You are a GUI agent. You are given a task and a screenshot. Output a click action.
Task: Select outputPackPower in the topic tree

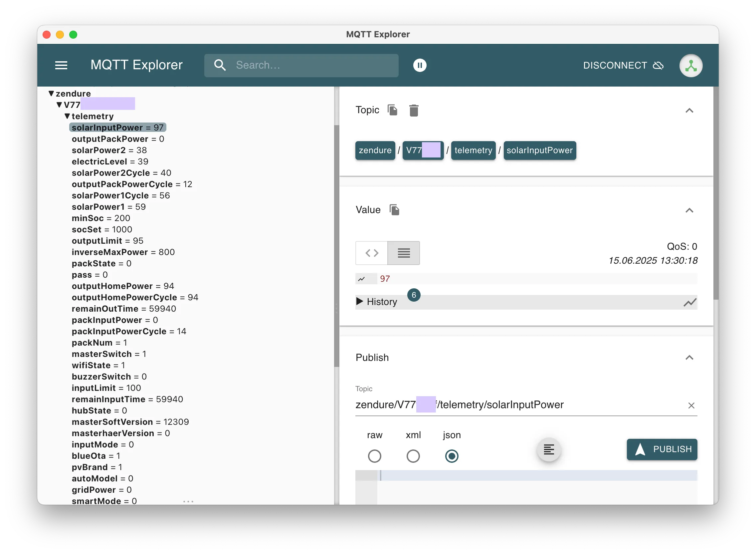[x=109, y=139]
